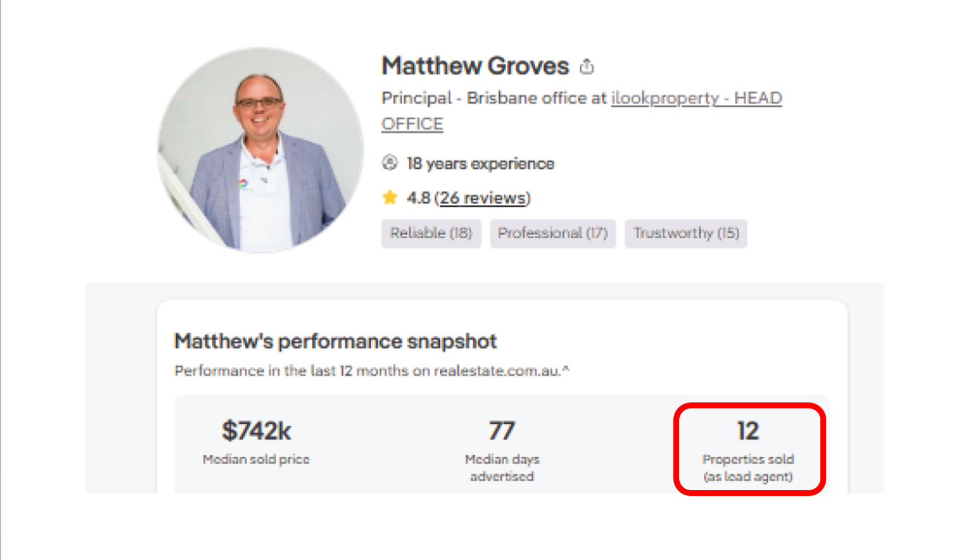This screenshot has width=962, height=560.
Task: Click the yellow rating star icon
Action: pos(389,197)
